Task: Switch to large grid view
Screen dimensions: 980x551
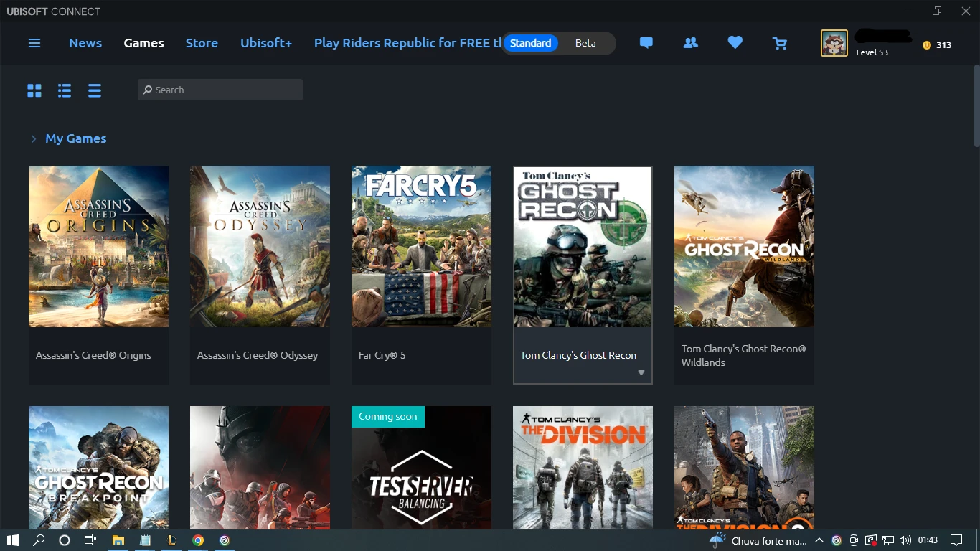Action: (34, 90)
